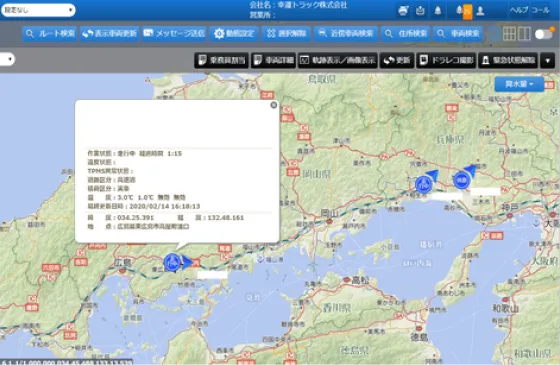Click the 兵庫県 label on map

[450, 140]
